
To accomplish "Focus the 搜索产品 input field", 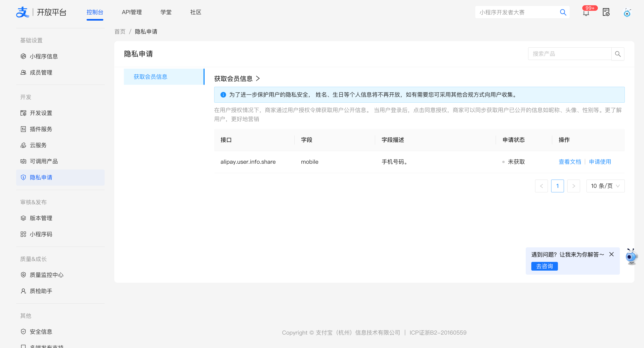I will pyautogui.click(x=570, y=54).
